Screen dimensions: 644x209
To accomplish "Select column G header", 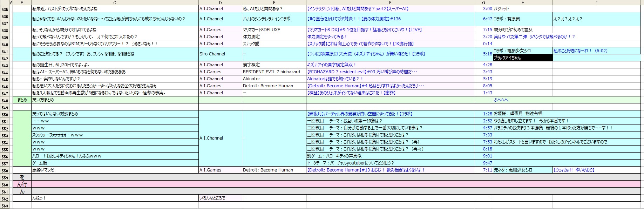I will click(484, 3).
